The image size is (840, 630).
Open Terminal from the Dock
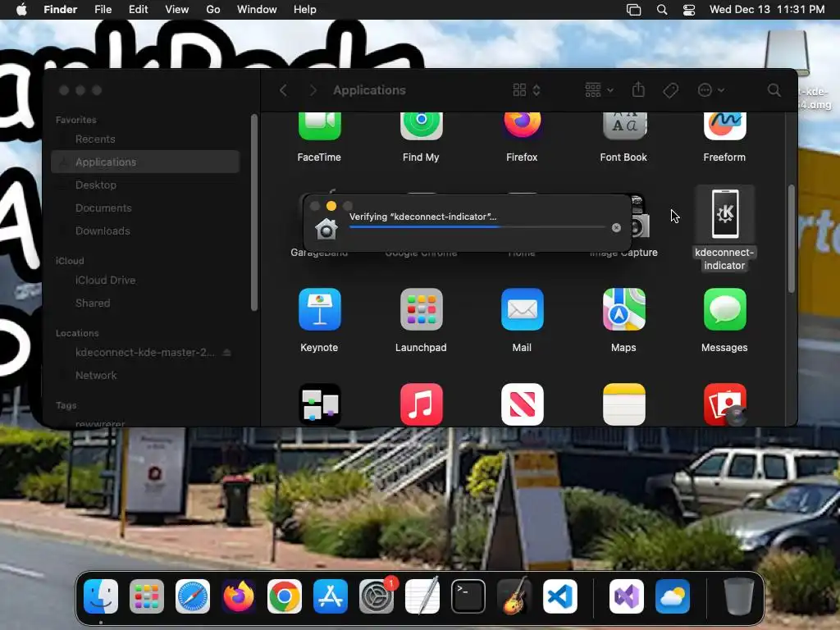(468, 596)
